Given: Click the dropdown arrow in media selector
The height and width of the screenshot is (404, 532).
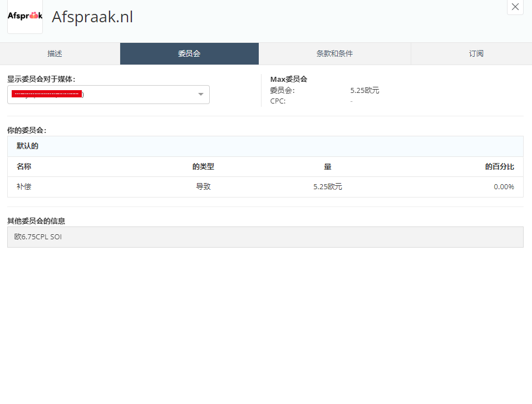Looking at the screenshot, I should [201, 94].
